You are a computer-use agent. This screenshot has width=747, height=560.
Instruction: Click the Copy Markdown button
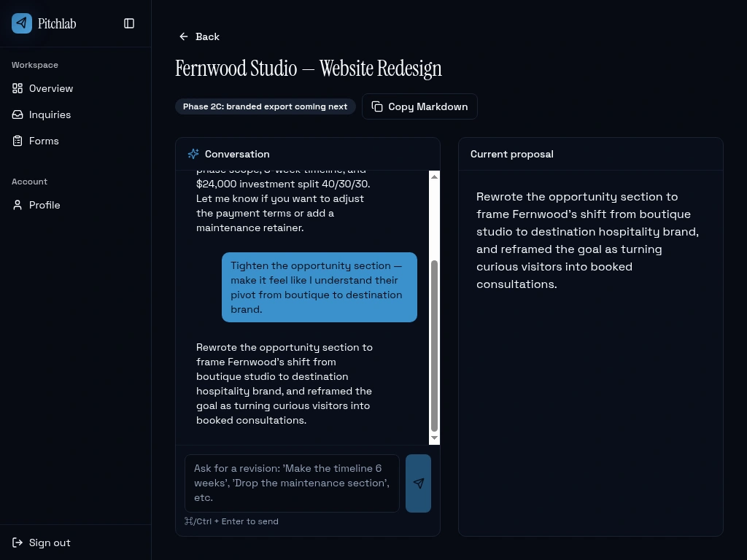[x=419, y=106]
